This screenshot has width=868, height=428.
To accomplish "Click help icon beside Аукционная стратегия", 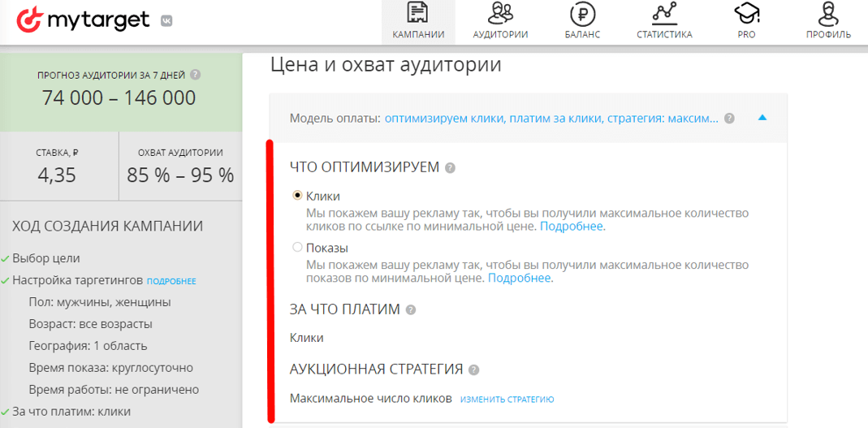I will pos(474,370).
